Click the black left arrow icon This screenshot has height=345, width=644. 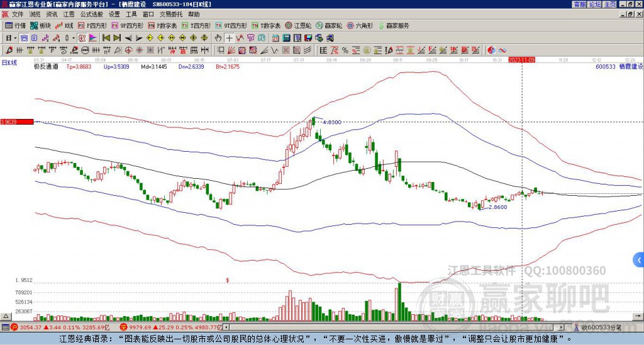128,38
